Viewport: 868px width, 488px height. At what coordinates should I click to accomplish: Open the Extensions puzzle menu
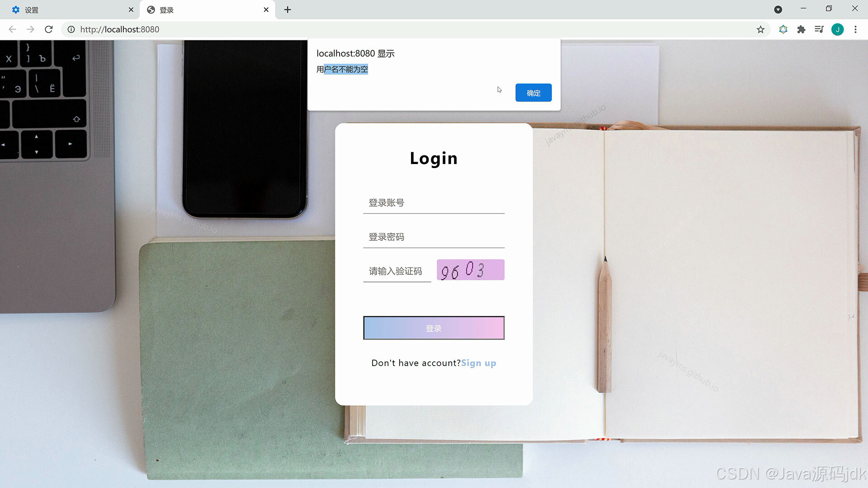tap(801, 29)
